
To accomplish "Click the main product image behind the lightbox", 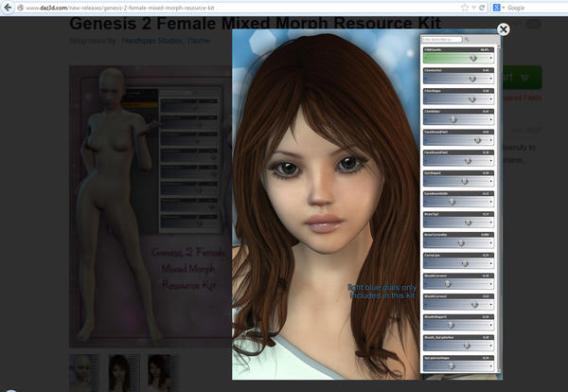I will point(151,206).
